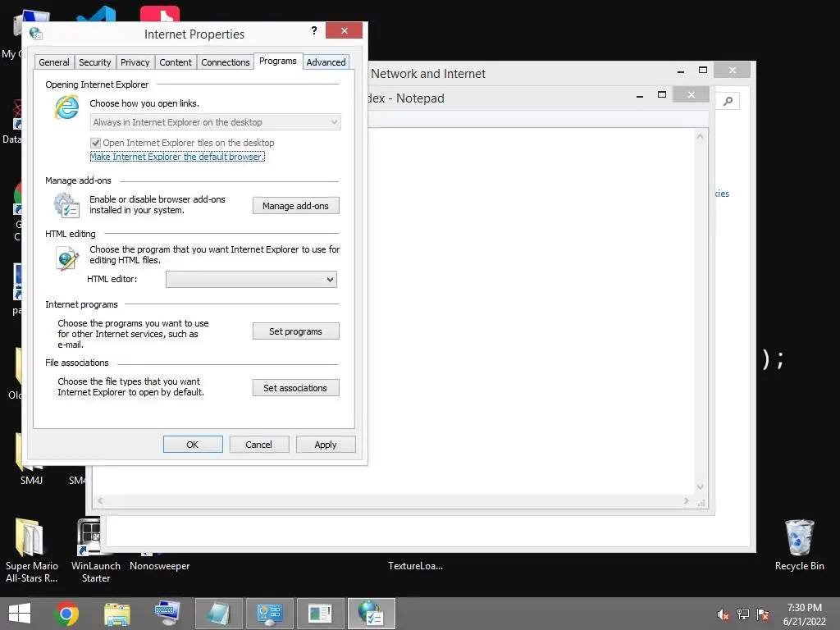Click Cancel in Internet Properties
The image size is (840, 630).
(258, 444)
